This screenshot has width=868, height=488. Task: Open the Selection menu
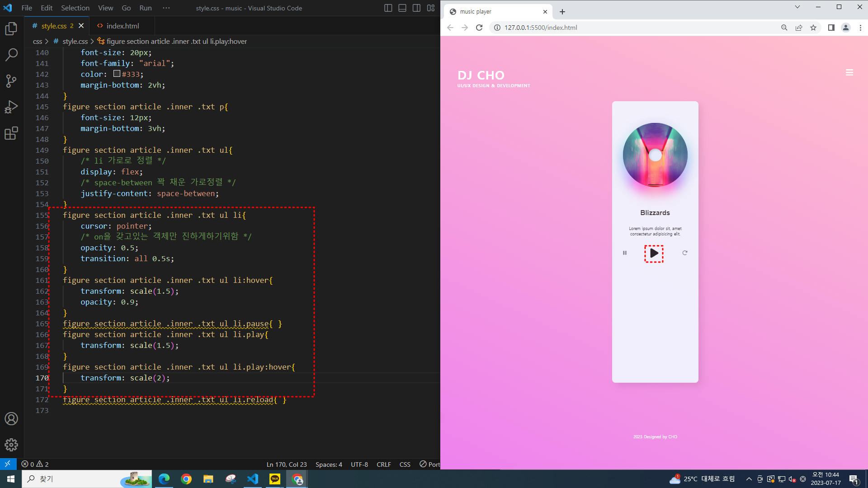coord(75,8)
